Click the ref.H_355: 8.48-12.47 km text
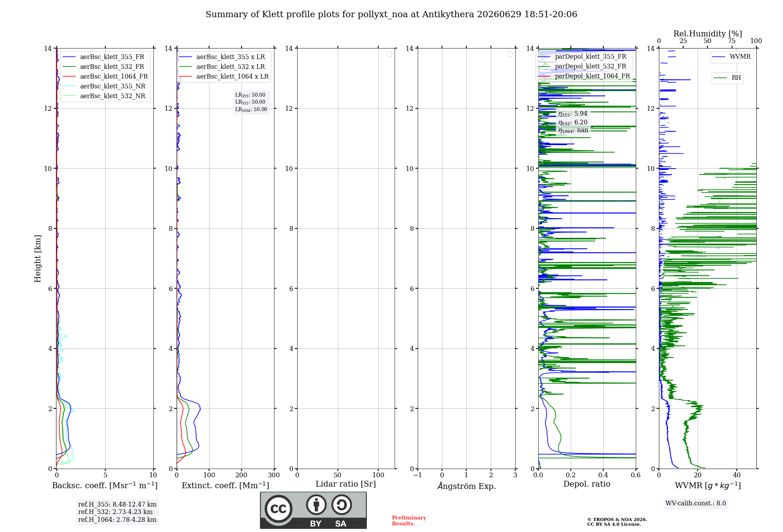The width and height of the screenshot is (783, 532). 117,505
